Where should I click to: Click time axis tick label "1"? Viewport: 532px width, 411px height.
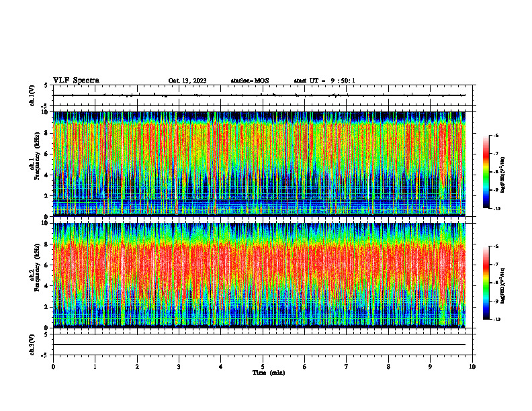pos(95,367)
